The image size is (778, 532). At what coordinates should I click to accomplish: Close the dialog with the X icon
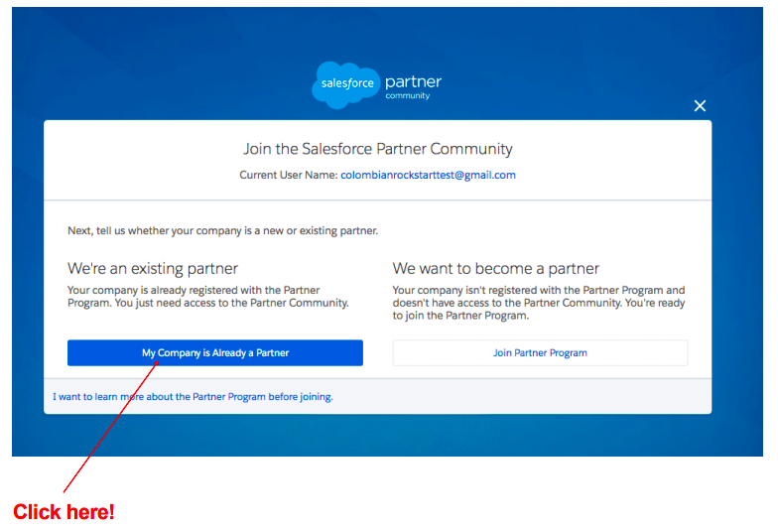coord(700,106)
